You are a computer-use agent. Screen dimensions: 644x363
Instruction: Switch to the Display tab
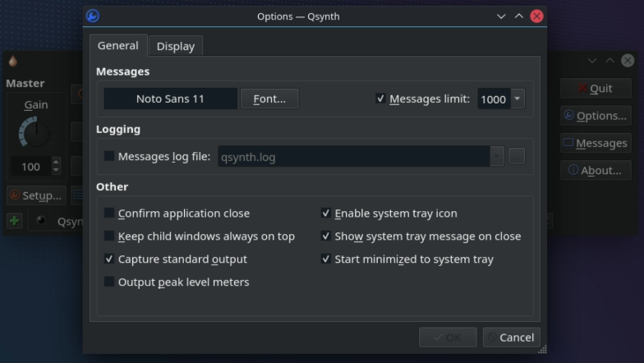pyautogui.click(x=175, y=47)
